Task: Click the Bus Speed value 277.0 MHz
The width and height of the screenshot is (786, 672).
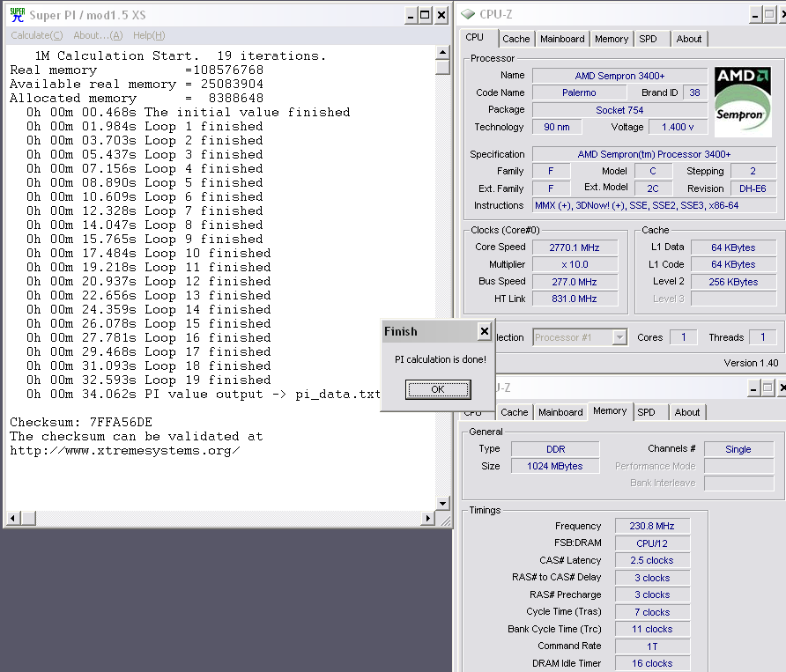Action: 575,282
